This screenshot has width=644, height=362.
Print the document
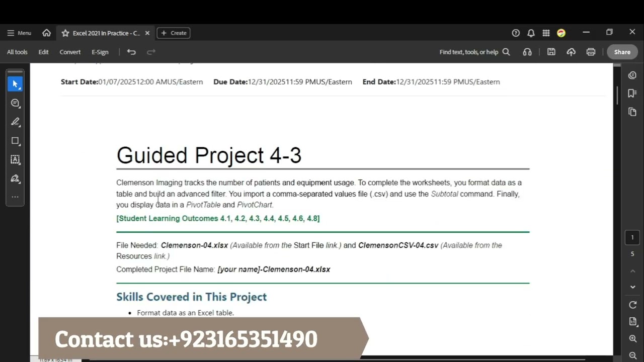coord(591,52)
